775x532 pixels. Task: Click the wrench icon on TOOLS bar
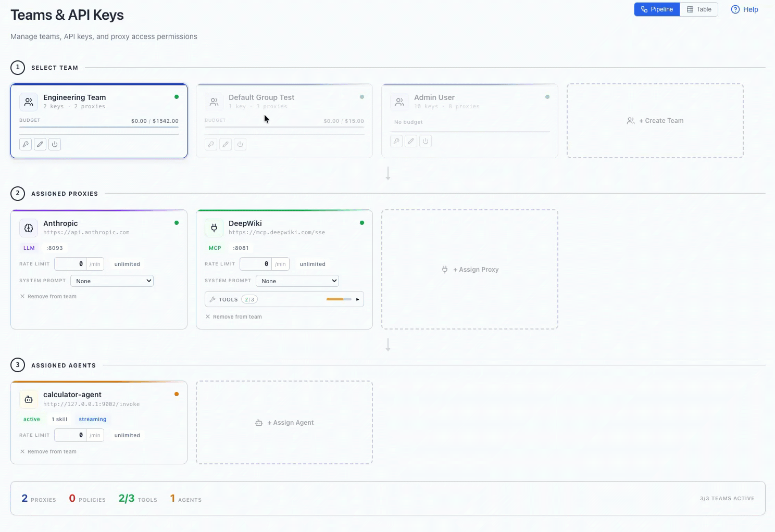(x=213, y=299)
